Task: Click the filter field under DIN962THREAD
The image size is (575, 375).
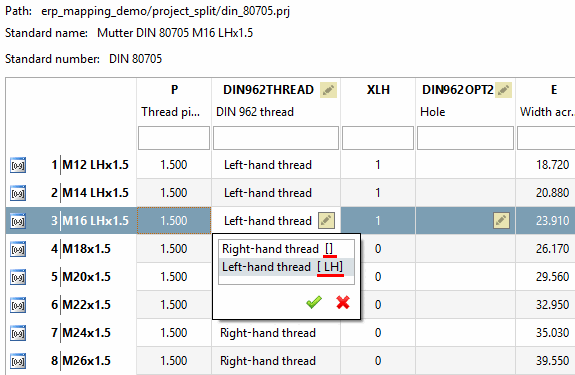Action: pos(276,138)
